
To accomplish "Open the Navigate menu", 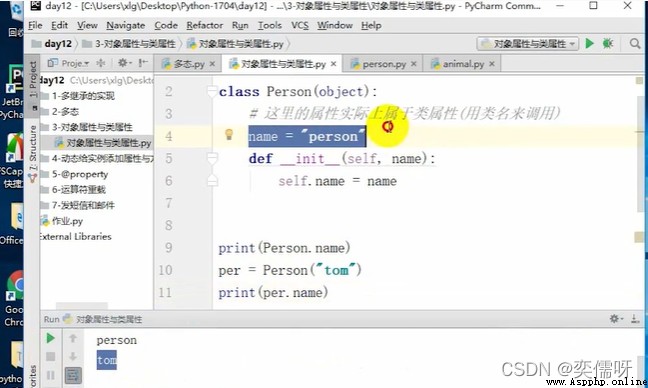I will (126, 26).
